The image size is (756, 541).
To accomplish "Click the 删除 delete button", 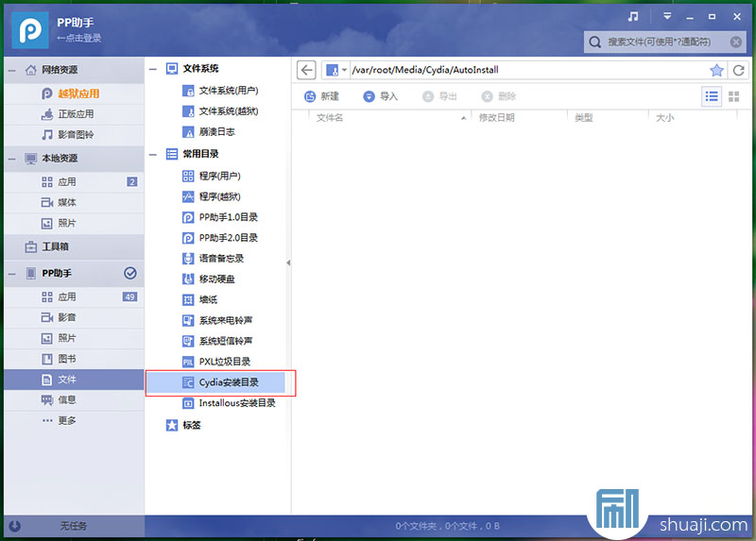I will [x=499, y=97].
